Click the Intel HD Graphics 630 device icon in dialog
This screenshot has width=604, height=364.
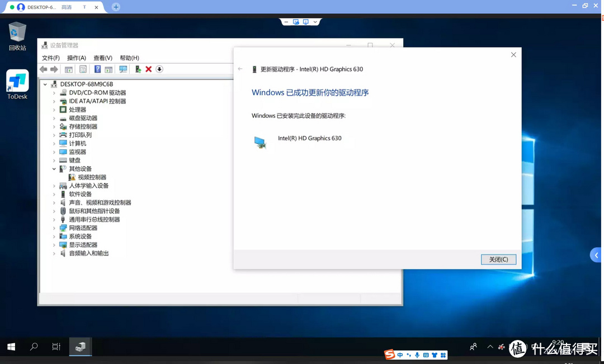260,143
